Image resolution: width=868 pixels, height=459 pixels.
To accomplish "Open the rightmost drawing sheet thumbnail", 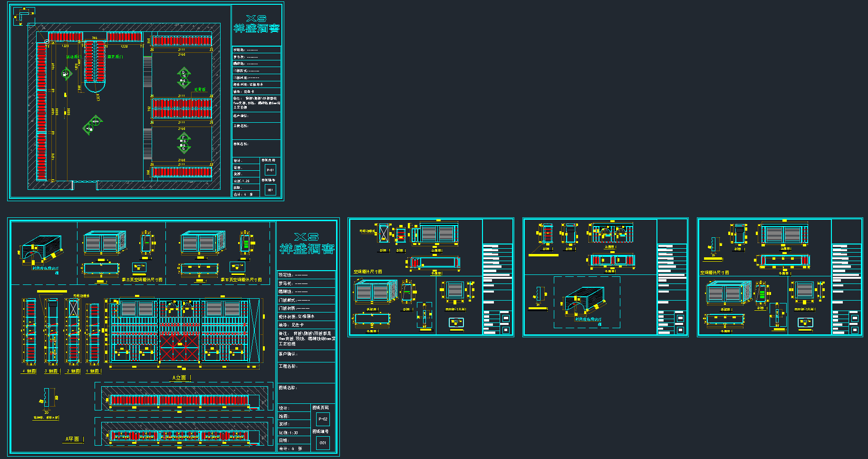I will pyautogui.click(x=780, y=278).
